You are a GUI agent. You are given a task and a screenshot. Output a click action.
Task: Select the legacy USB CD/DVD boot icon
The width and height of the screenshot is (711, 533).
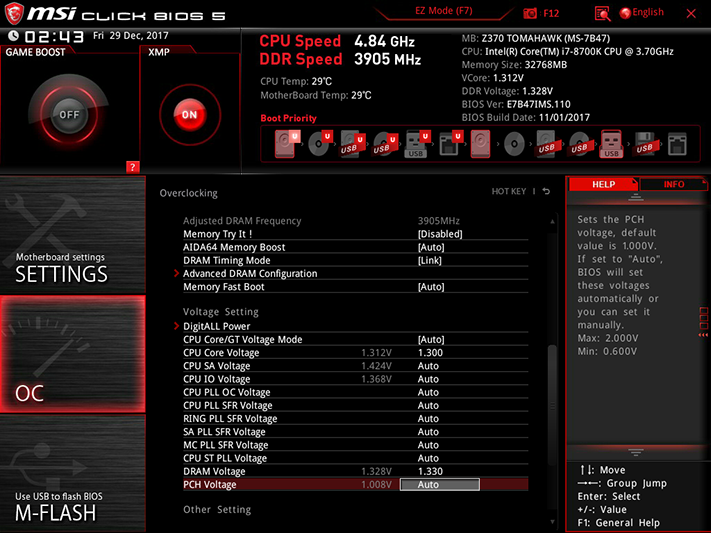pyautogui.click(x=579, y=144)
